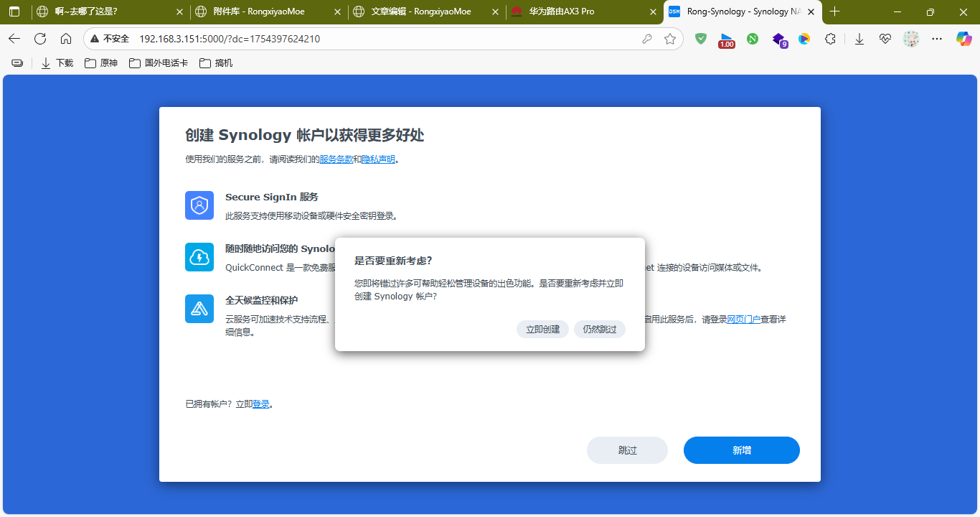This screenshot has width=980, height=517.
Task: Click the Secure SignIn 服务 title
Action: (272, 197)
